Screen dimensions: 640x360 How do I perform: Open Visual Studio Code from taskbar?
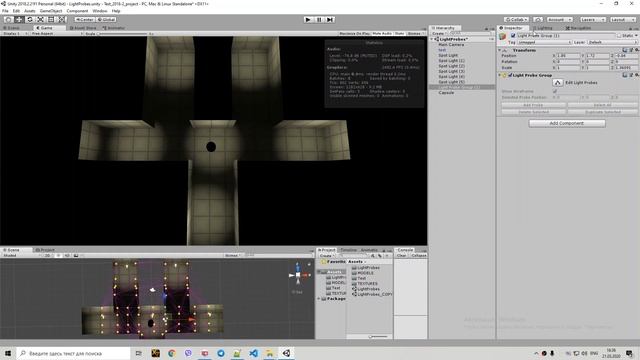click(x=253, y=353)
